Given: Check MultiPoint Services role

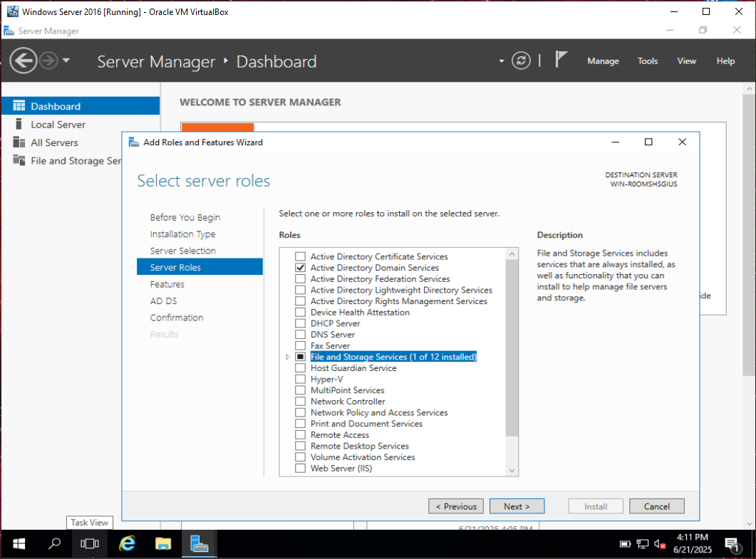Looking at the screenshot, I should click(x=301, y=390).
